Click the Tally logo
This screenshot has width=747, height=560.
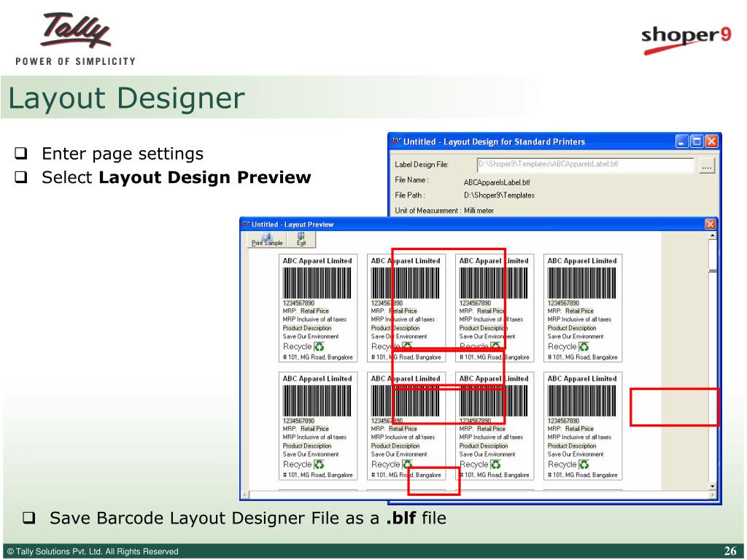[76, 38]
